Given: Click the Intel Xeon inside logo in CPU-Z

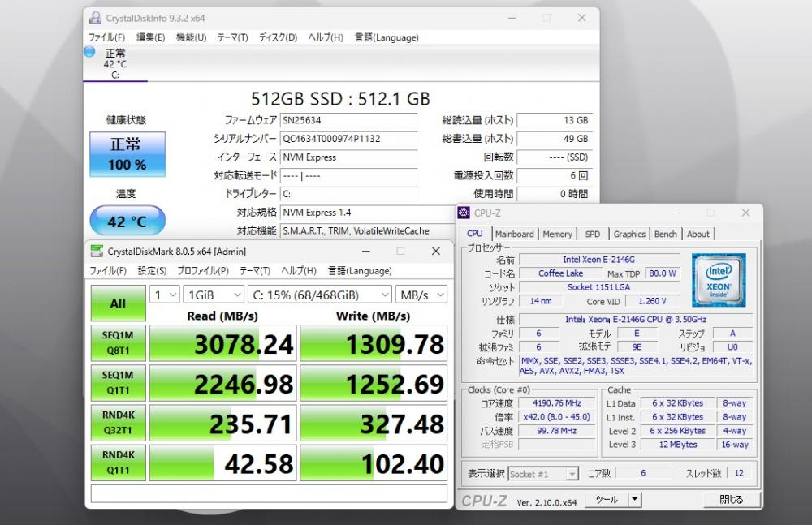Looking at the screenshot, I should pos(719,280).
